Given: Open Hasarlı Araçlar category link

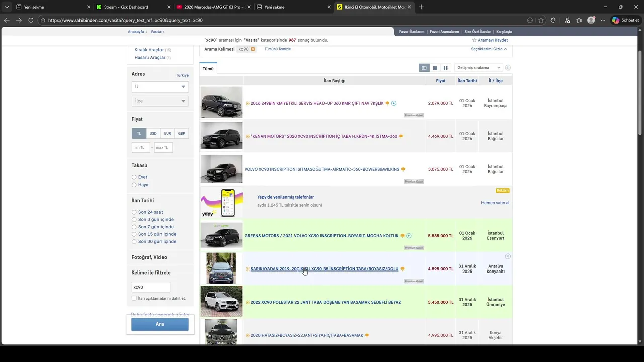Looking at the screenshot, I should pos(150,57).
